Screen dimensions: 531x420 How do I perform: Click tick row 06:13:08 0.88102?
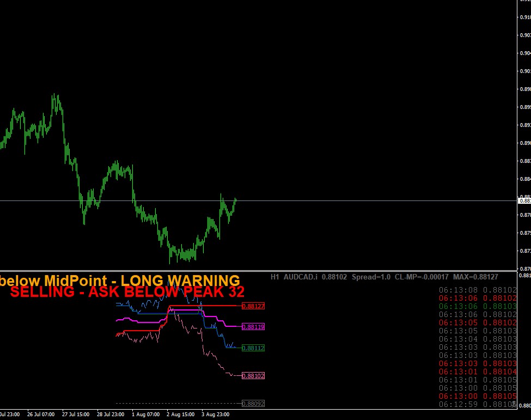pos(478,290)
